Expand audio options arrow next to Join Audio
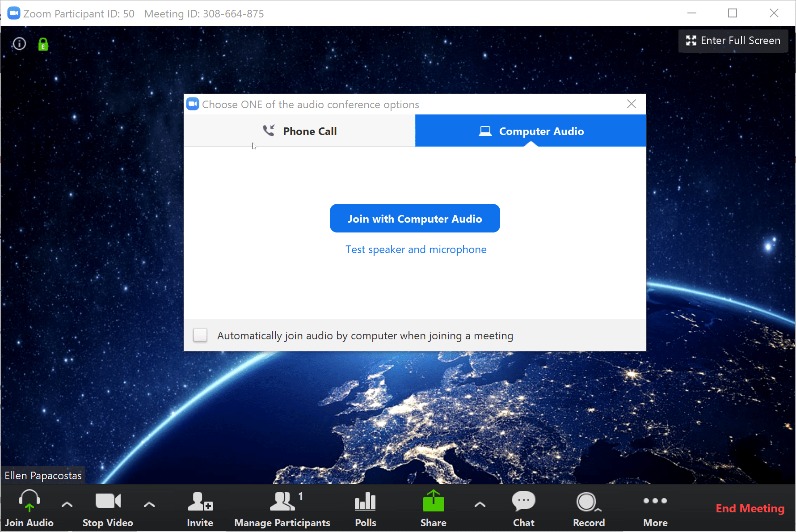This screenshot has height=532, width=796. click(x=67, y=504)
